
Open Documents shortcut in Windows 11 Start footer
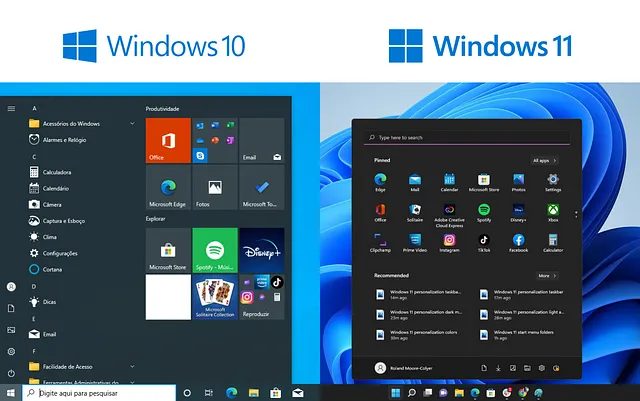point(484,368)
